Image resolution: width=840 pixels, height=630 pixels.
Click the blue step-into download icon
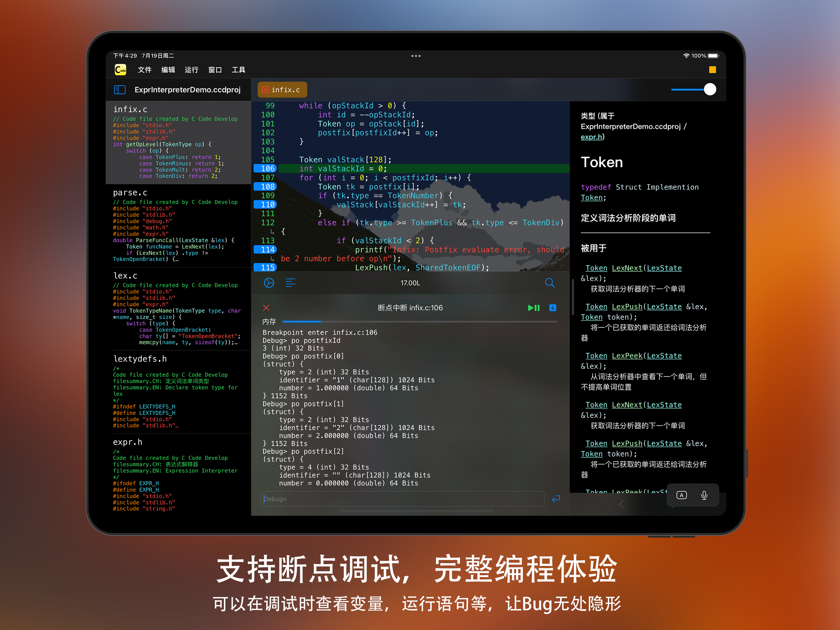point(553,308)
